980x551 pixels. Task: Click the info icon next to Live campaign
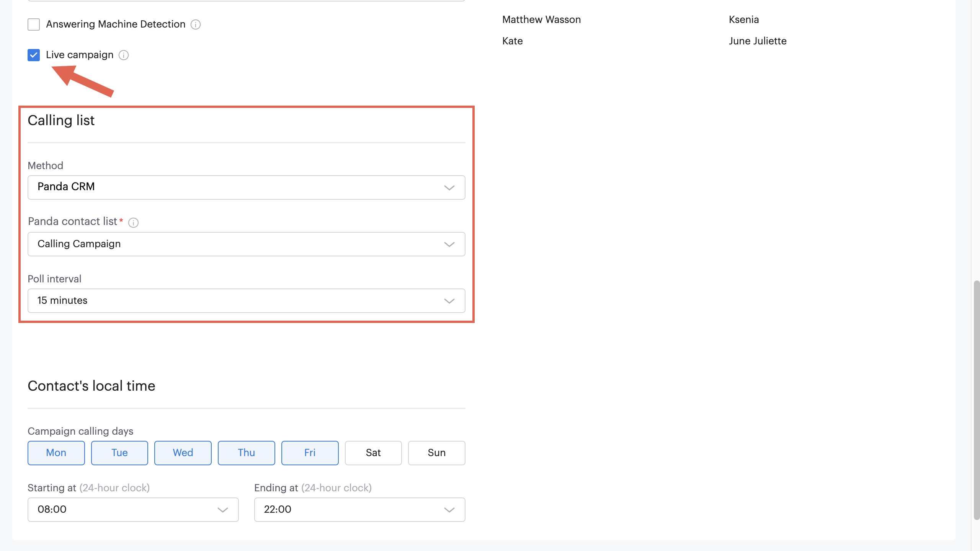click(123, 55)
